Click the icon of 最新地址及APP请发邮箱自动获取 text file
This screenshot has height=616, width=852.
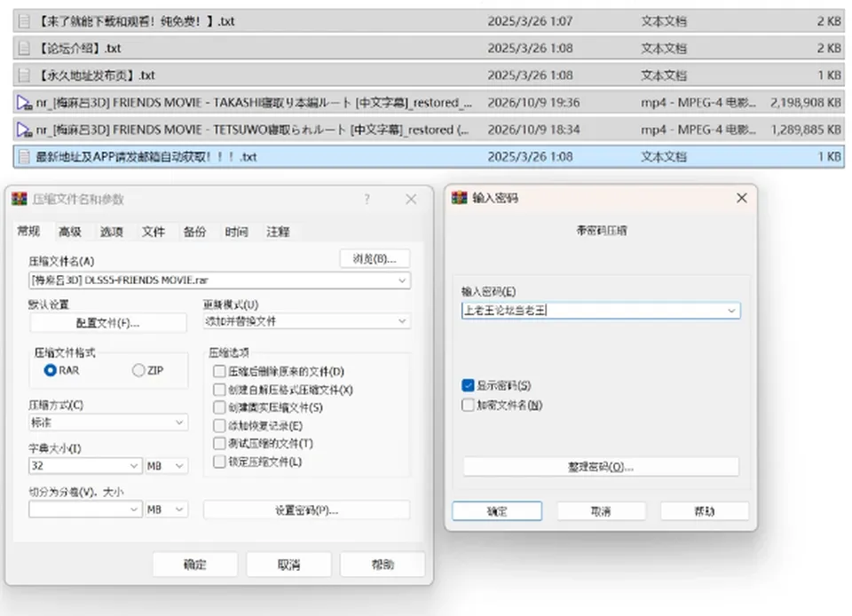24,156
